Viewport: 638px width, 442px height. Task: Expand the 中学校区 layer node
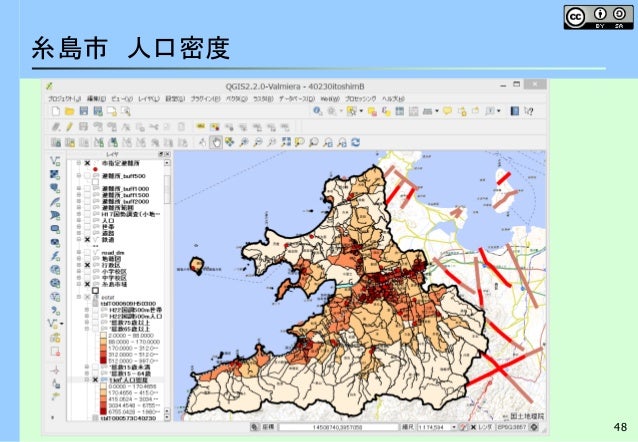[x=79, y=278]
